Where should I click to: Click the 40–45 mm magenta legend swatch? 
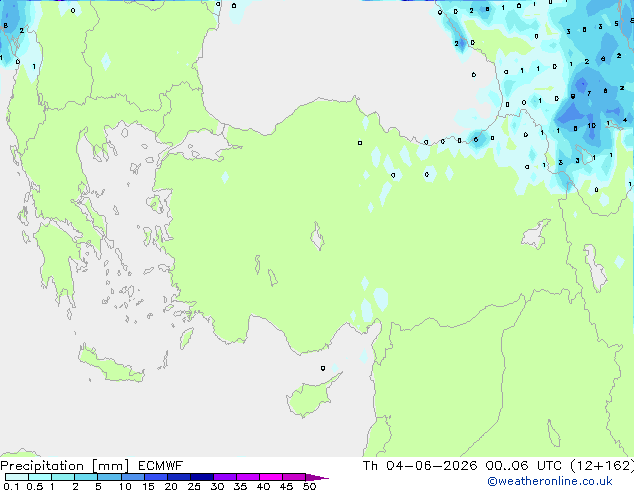271,477
